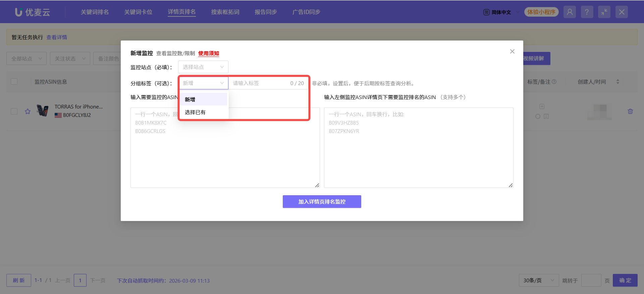
Task: Add tag with plus icon in TORRAS row
Action: [x=542, y=106]
